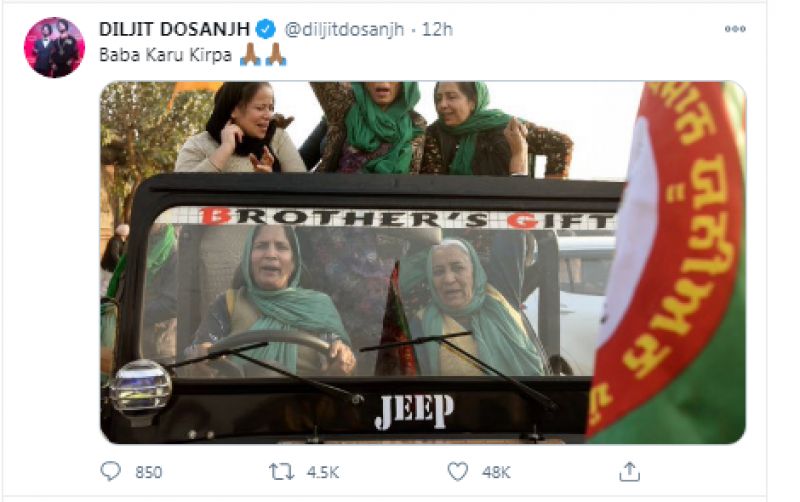The image size is (800, 502).
Task: Click the reply speech bubble icon
Action: click(110, 471)
